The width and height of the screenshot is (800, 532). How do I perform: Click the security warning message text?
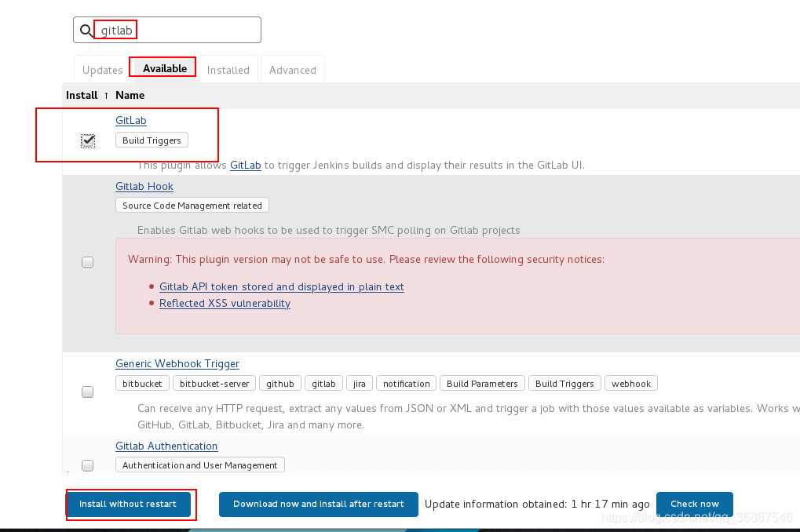[366, 259]
